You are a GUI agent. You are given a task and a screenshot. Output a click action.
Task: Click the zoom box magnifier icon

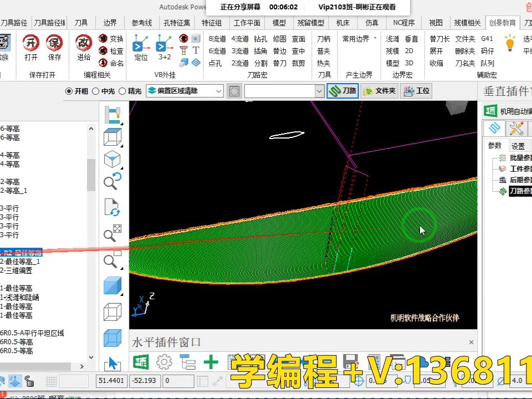coord(112,260)
